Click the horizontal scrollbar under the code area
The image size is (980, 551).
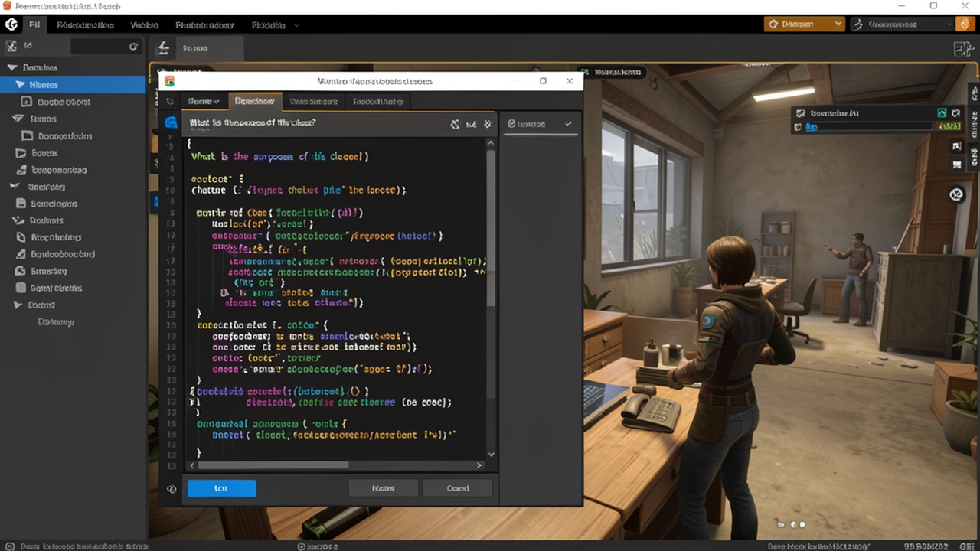[x=338, y=465]
